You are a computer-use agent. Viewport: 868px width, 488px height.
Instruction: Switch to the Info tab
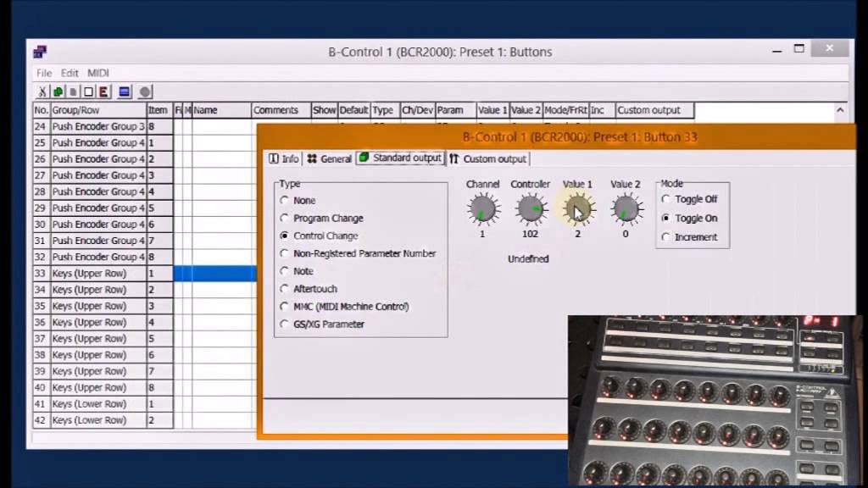tap(283, 158)
